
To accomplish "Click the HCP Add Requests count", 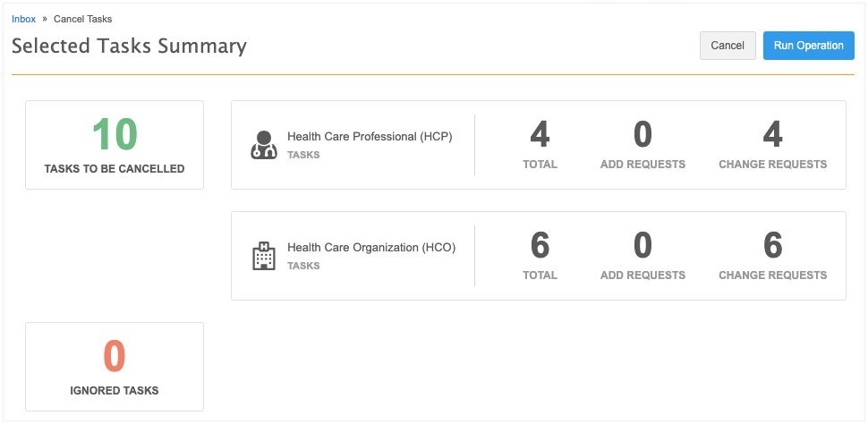I will pos(642,134).
